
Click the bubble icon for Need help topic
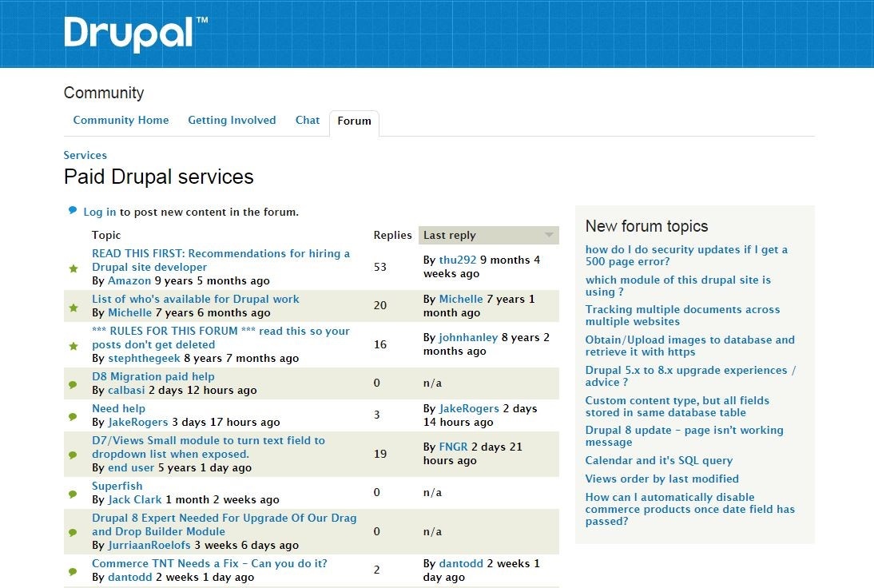pyautogui.click(x=73, y=416)
